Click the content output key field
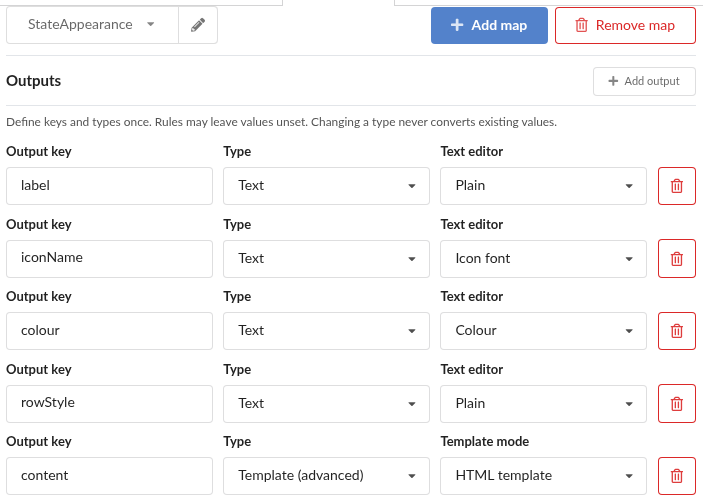 pos(109,476)
